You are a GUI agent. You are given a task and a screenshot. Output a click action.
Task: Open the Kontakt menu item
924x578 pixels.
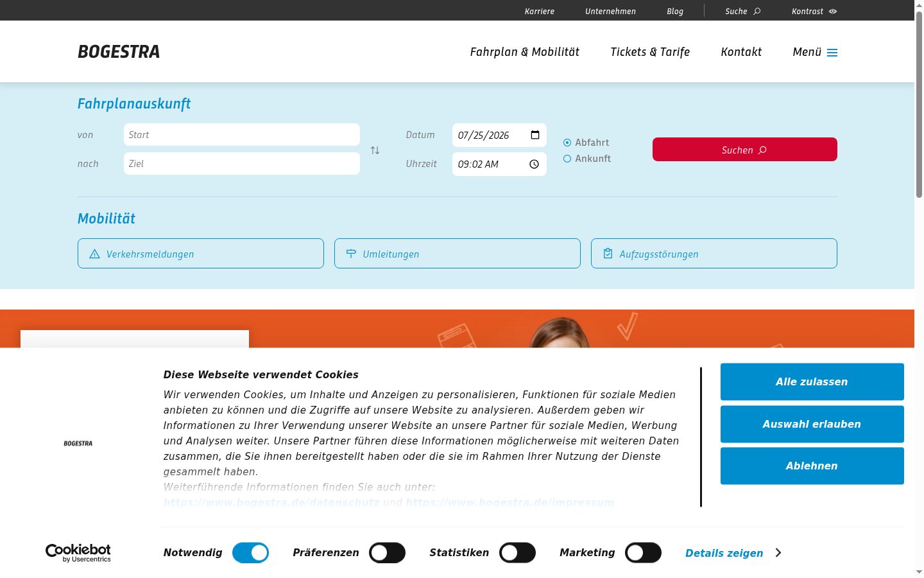coord(741,52)
